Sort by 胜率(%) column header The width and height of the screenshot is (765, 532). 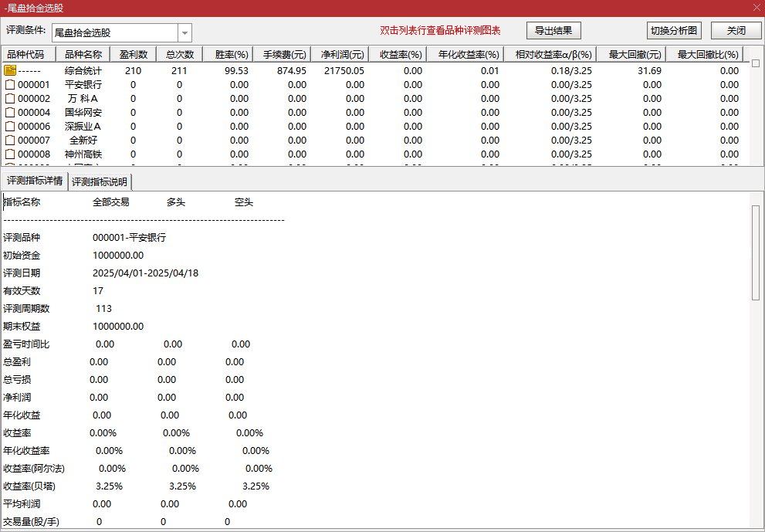228,54
